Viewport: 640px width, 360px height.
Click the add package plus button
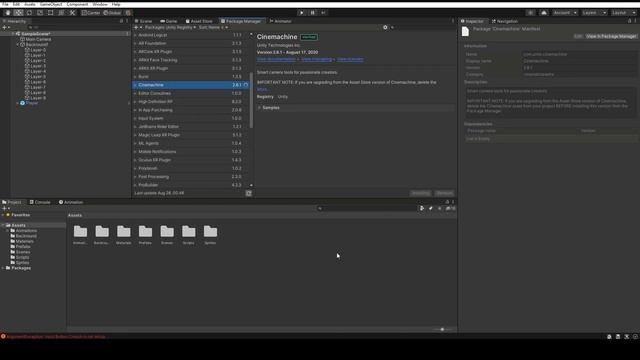click(136, 27)
